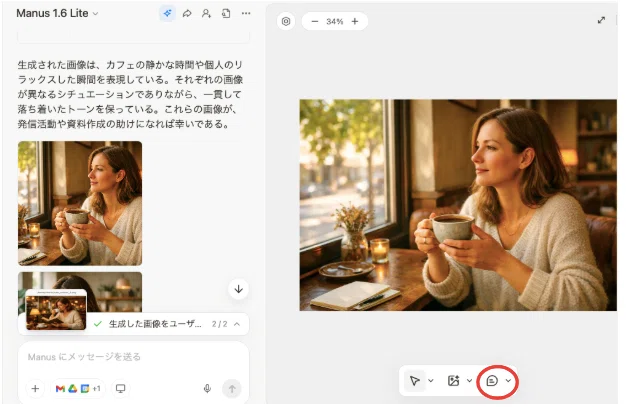The height and width of the screenshot is (407, 626).
Task: Click the 34% zoom level value
Action: pyautogui.click(x=335, y=21)
